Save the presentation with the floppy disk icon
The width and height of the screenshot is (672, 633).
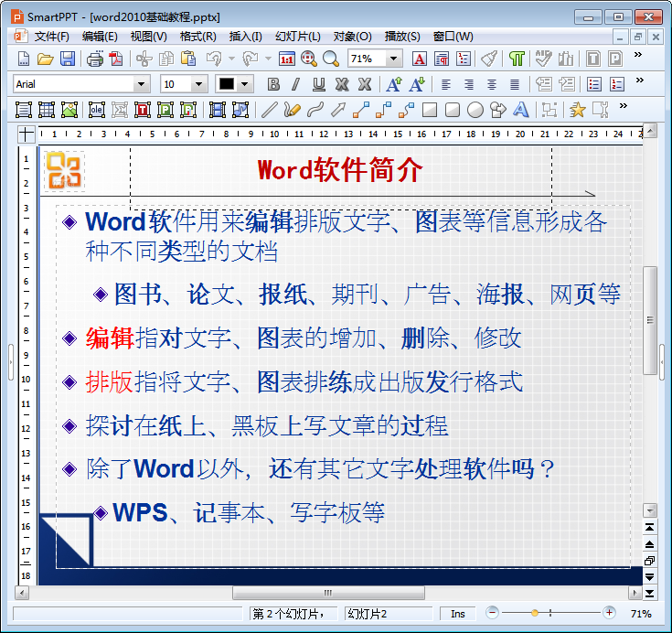coord(68,59)
